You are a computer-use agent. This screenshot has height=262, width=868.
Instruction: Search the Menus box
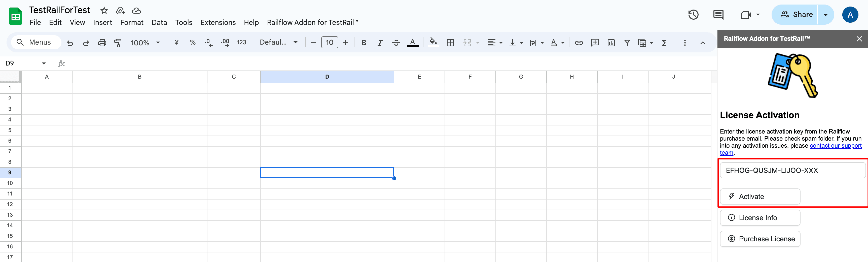(36, 43)
